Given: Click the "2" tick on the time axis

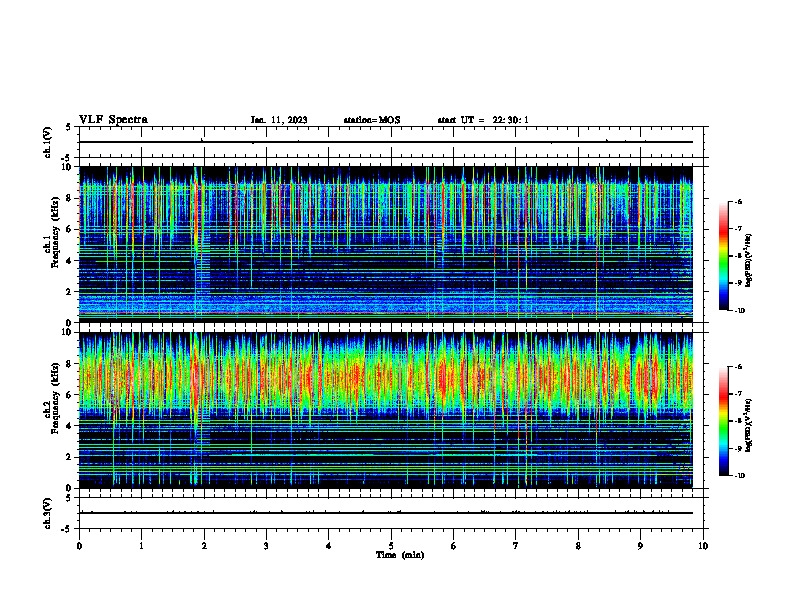Looking at the screenshot, I should (204, 546).
